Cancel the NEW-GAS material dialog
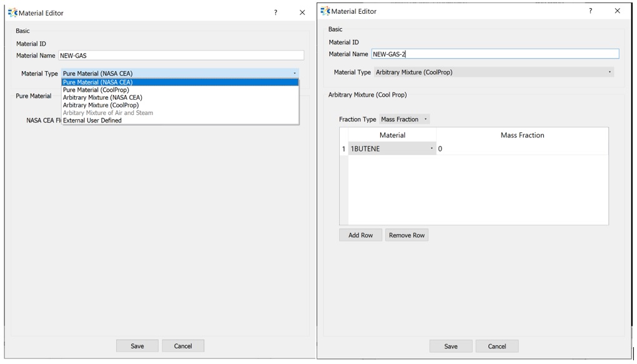Viewport: 637px width, 364px height. [183, 346]
